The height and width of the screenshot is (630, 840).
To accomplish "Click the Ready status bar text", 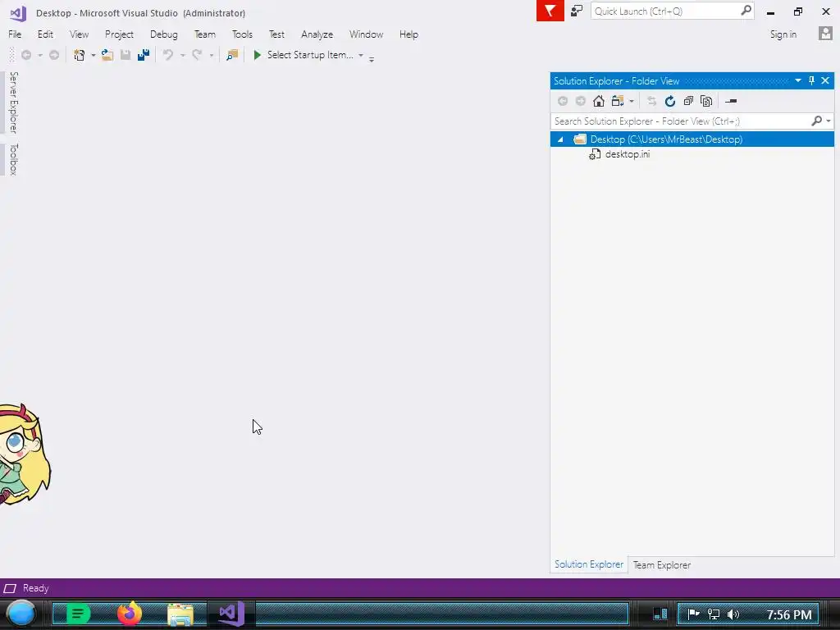I will click(x=36, y=588).
